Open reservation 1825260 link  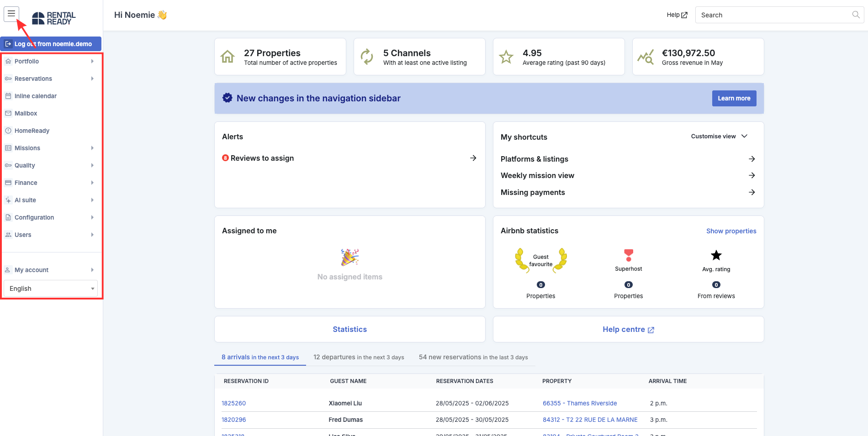[x=233, y=403]
